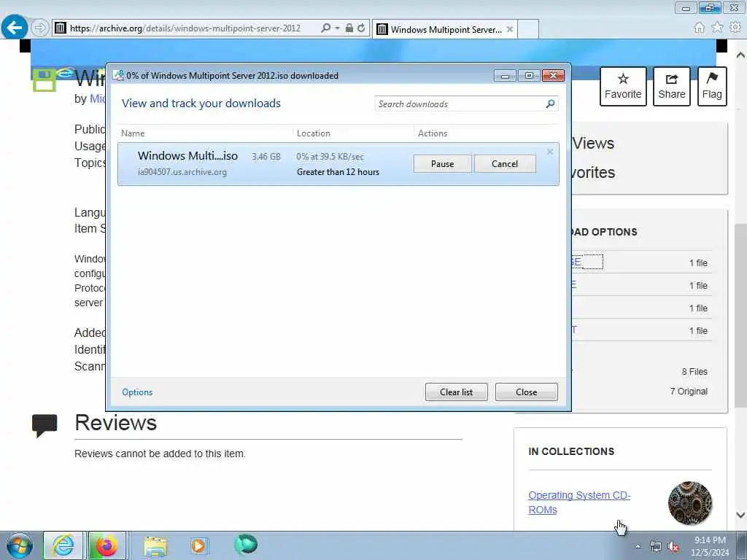Click Internet Explorer in the taskbar
The height and width of the screenshot is (560, 747).
[x=63, y=545]
